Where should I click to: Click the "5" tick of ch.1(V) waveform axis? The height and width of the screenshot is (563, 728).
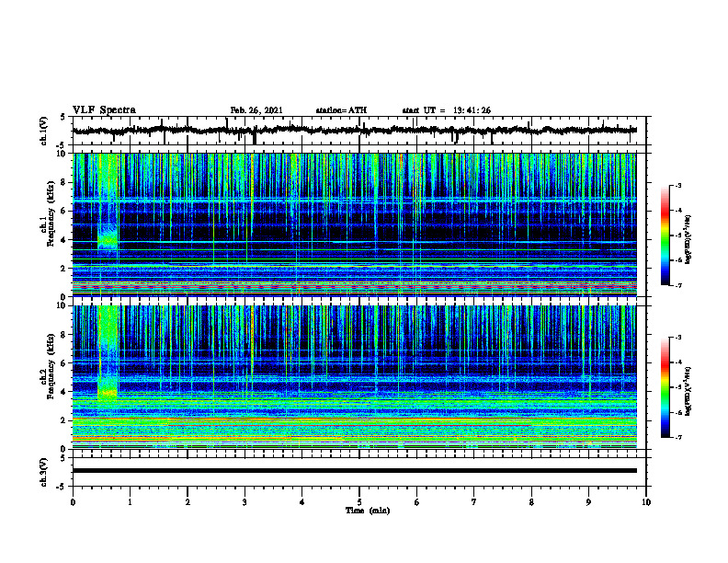63,117
